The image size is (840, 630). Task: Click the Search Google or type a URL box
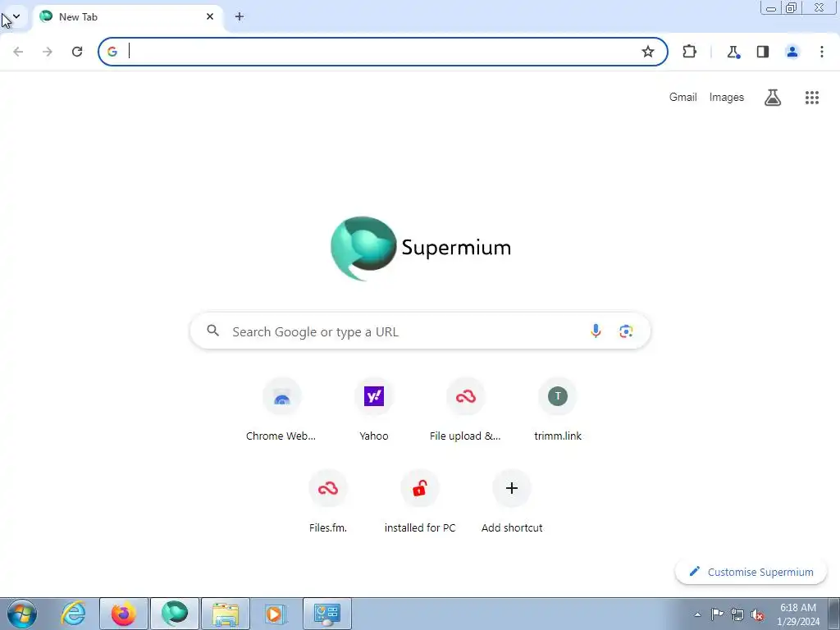pyautogui.click(x=421, y=331)
